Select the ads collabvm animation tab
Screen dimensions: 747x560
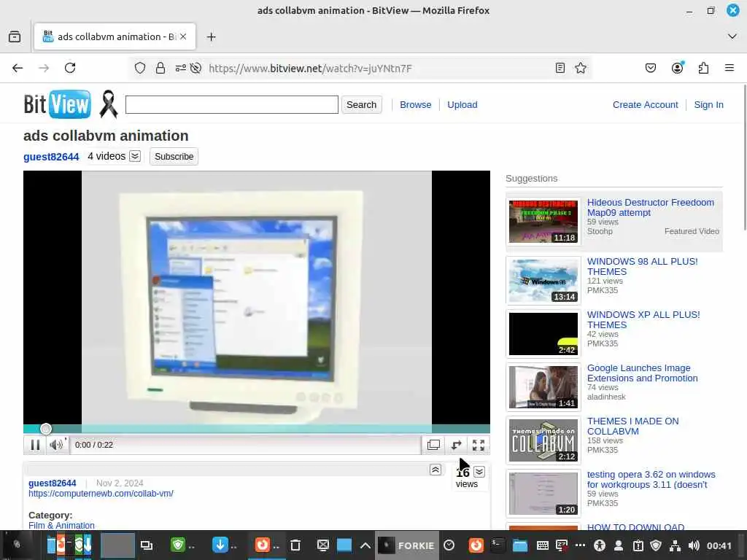click(115, 36)
